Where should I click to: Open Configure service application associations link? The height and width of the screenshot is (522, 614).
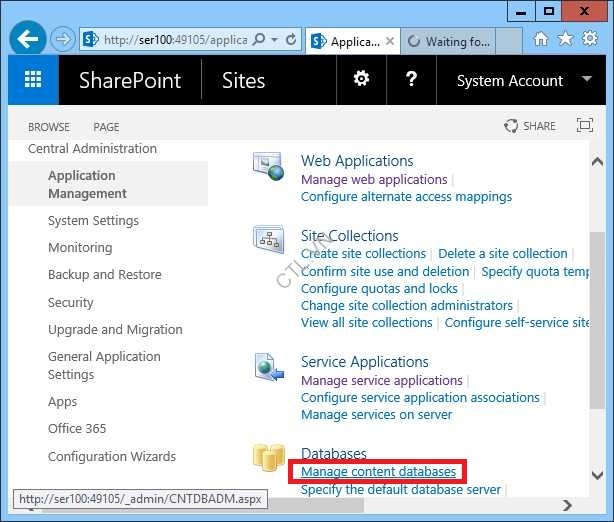tap(420, 398)
